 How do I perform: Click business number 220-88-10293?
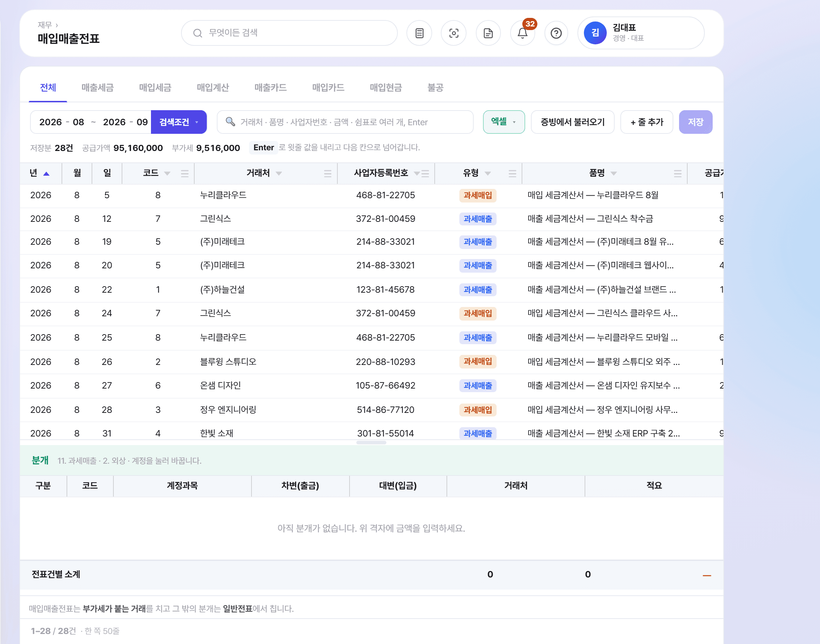(x=385, y=362)
